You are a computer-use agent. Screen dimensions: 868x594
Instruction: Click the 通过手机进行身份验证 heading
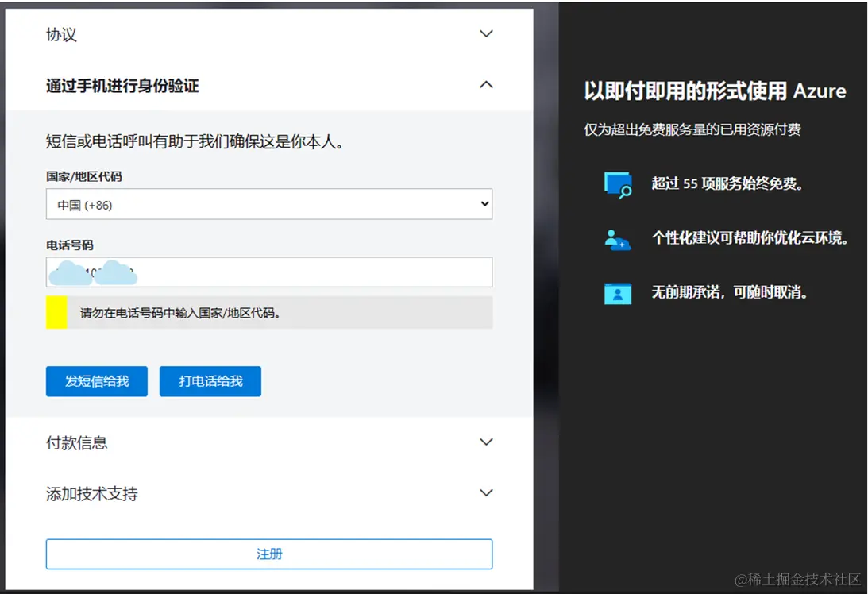tap(122, 86)
